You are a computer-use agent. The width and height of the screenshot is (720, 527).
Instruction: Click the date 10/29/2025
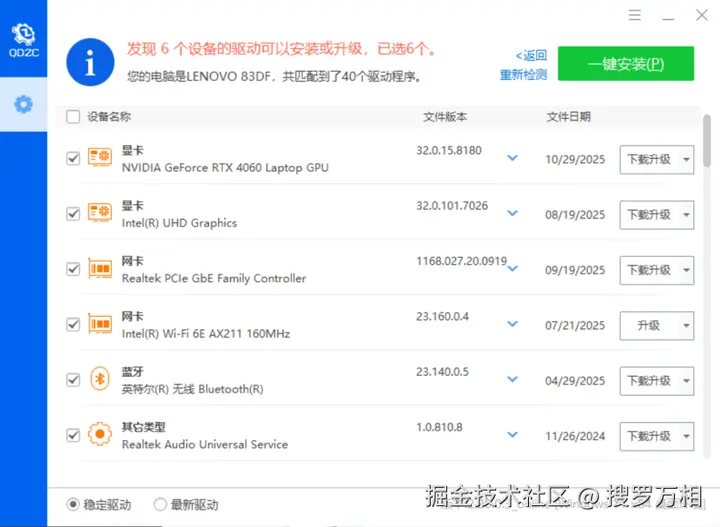click(x=575, y=160)
